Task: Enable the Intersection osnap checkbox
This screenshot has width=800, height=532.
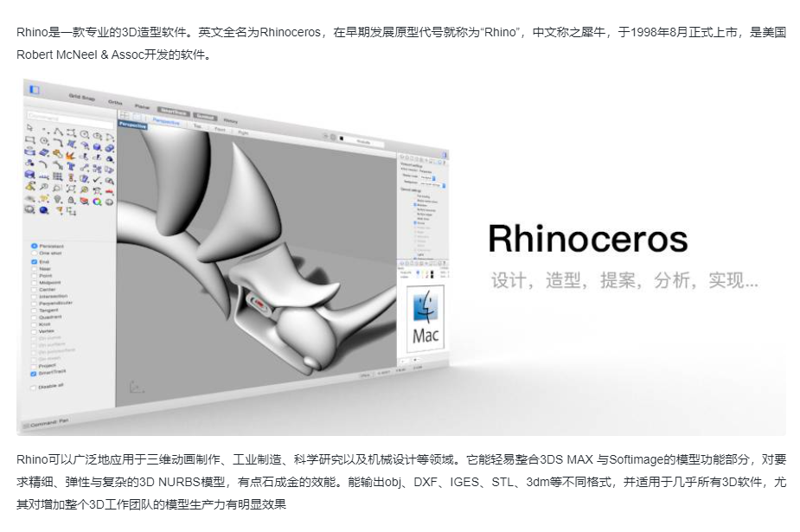Action: coord(35,297)
